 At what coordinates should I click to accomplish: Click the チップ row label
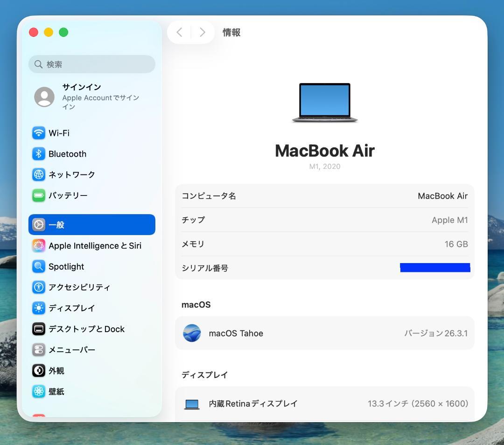click(x=193, y=220)
